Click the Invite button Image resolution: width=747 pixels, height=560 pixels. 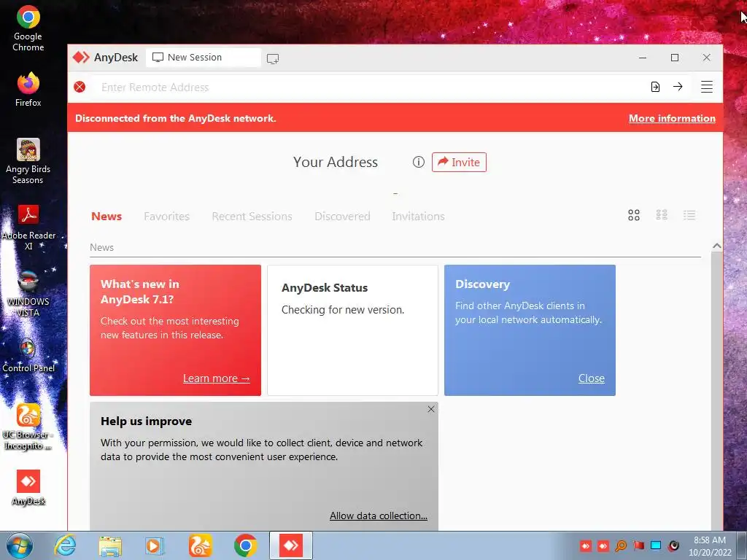pyautogui.click(x=460, y=162)
